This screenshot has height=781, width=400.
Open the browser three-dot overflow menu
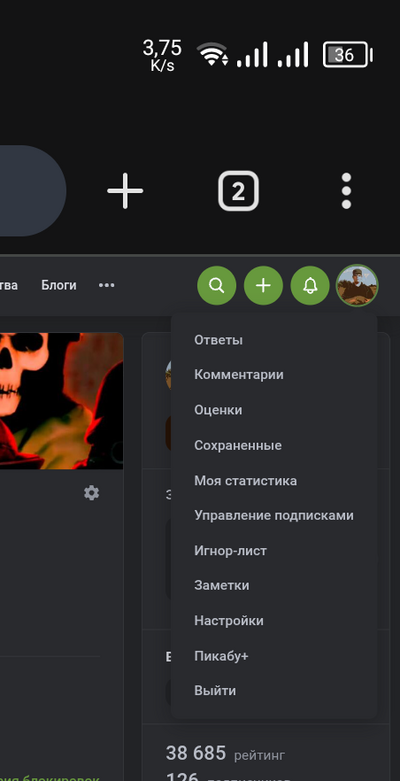coord(346,191)
